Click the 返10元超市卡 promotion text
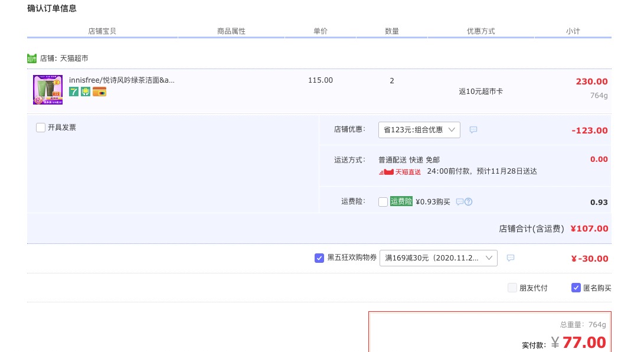Image resolution: width=644 pixels, height=352 pixels. [480, 91]
